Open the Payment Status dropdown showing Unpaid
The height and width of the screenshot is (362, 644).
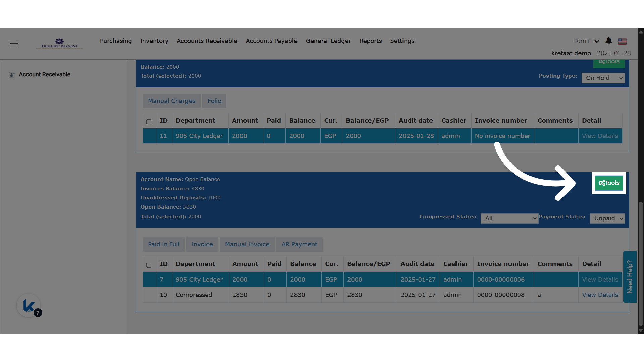607,218
